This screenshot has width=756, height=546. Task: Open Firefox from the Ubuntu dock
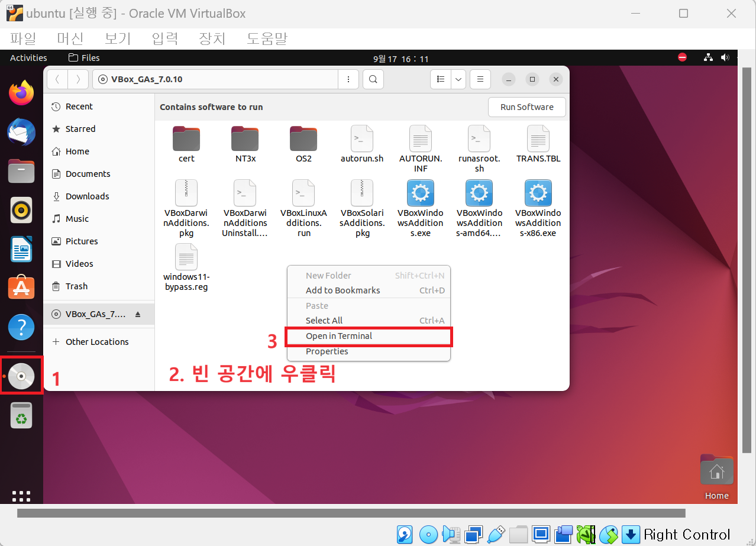21,93
